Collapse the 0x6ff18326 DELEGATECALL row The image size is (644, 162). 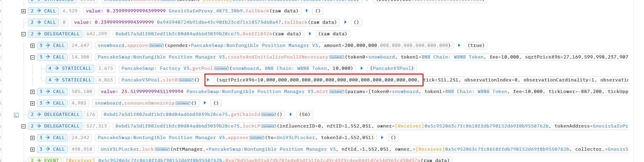point(23,34)
